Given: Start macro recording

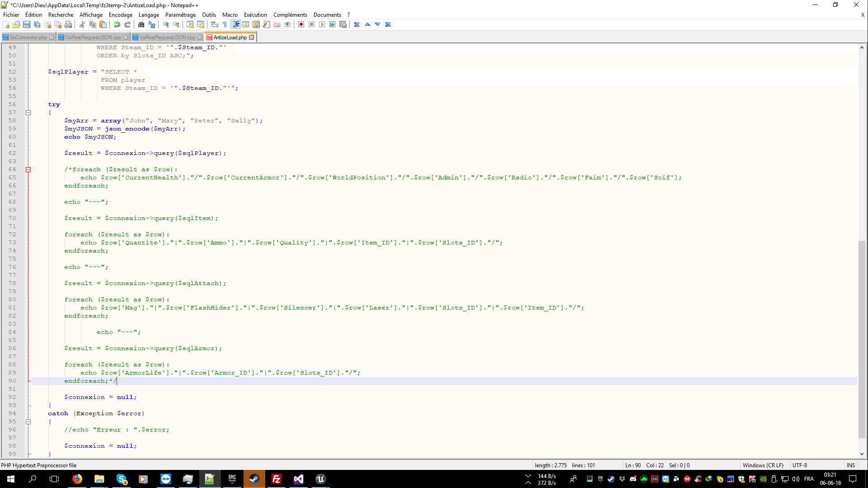Looking at the screenshot, I should 301,24.
